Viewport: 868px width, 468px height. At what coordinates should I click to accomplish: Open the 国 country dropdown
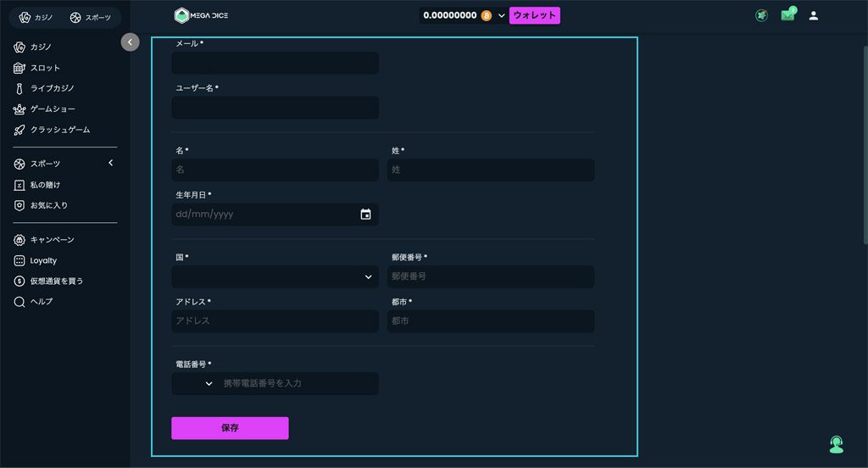tap(275, 276)
